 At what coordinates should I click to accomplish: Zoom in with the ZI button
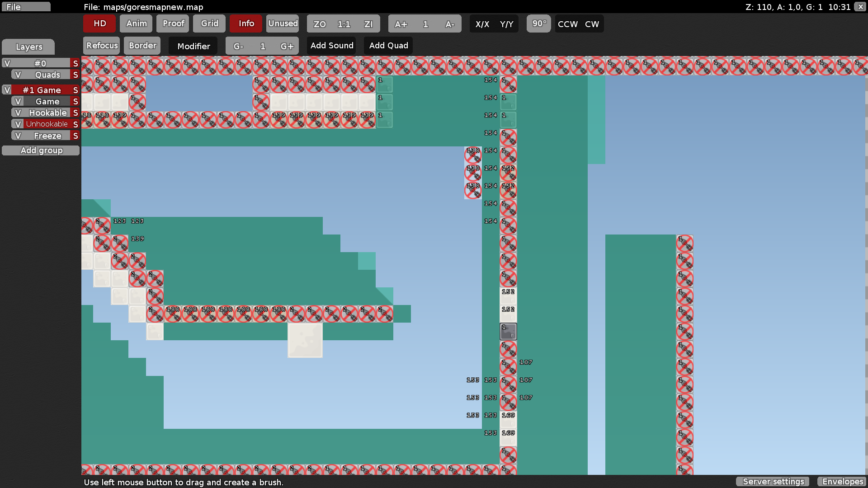click(368, 24)
